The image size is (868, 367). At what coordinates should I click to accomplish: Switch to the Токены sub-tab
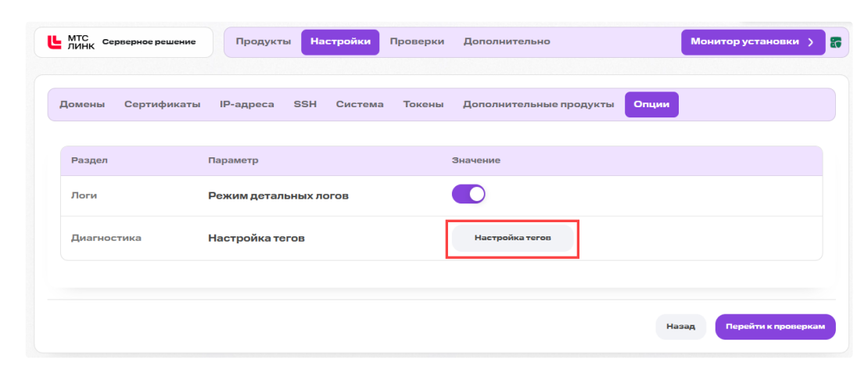click(424, 105)
